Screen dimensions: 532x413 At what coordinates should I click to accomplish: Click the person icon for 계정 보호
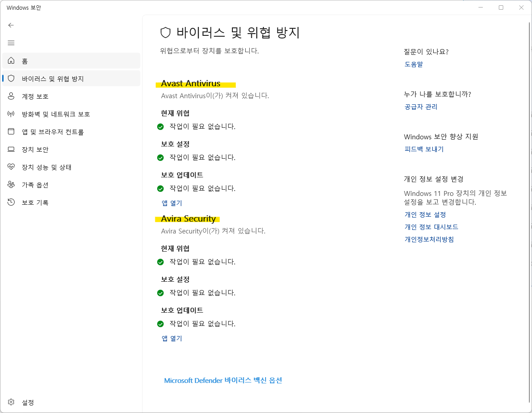click(x=11, y=96)
